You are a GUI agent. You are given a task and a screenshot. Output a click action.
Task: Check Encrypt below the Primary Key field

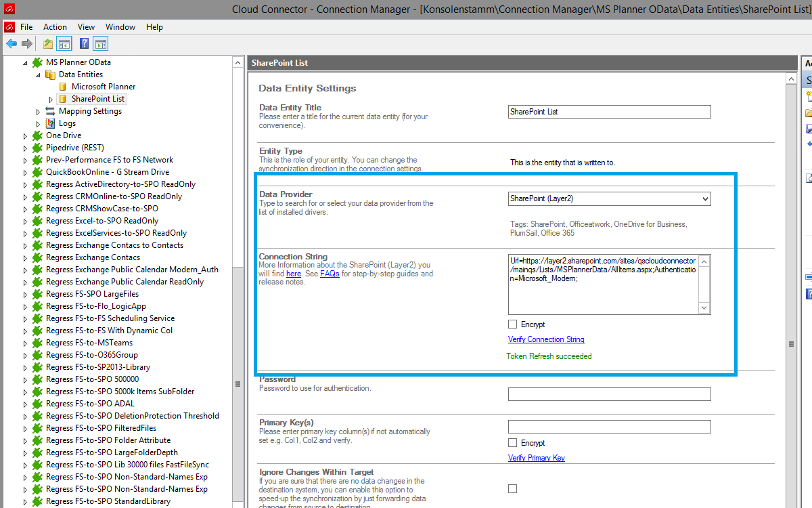(513, 443)
